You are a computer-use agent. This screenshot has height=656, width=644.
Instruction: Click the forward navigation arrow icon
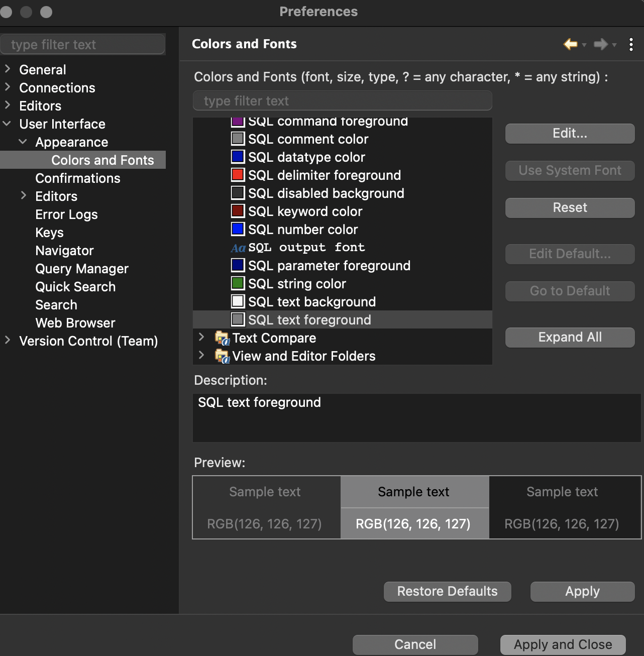pyautogui.click(x=600, y=44)
